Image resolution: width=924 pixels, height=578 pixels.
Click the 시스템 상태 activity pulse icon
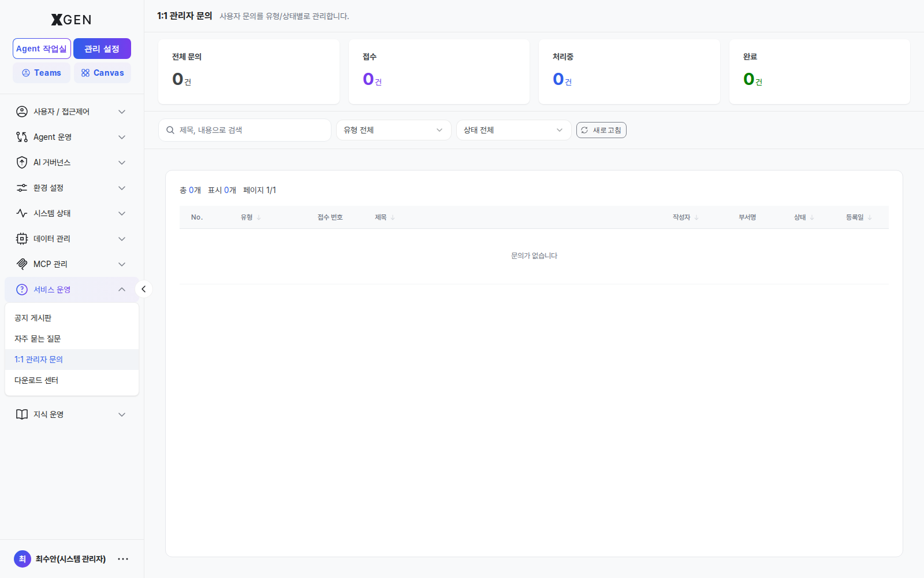pos(22,213)
